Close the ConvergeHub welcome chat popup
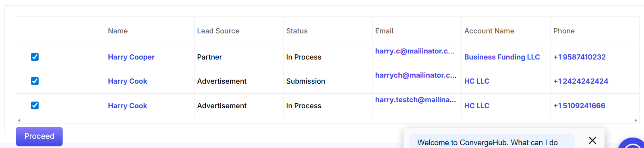 tap(592, 140)
